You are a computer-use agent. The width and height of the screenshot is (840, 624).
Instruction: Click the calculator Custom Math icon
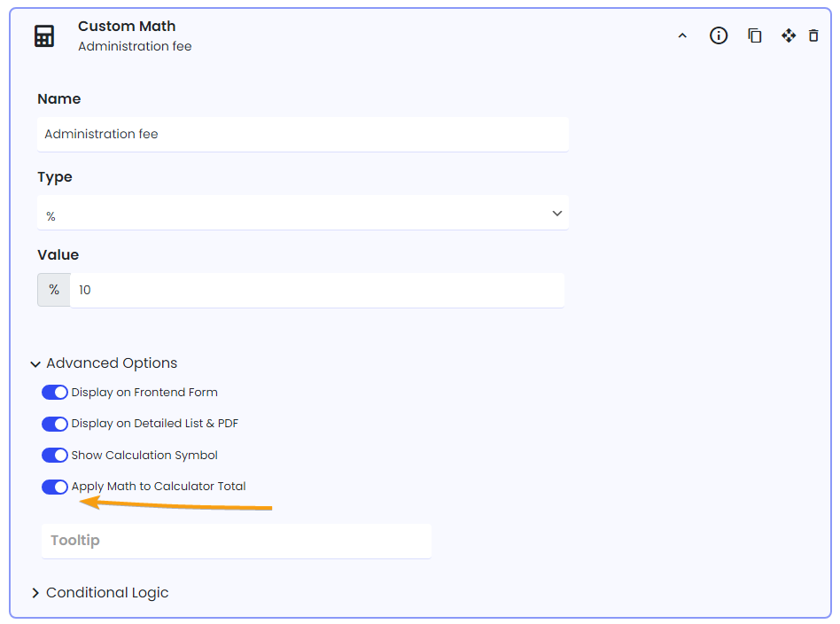44,36
